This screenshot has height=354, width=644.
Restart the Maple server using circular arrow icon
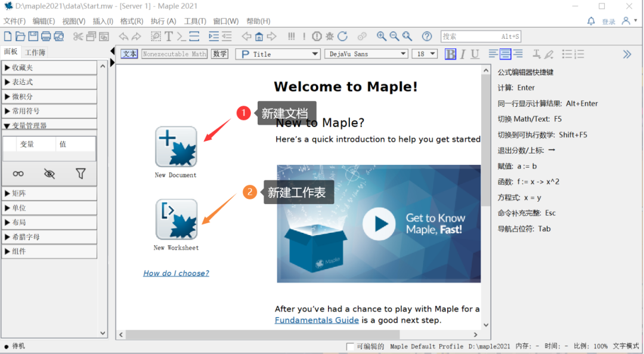[342, 36]
